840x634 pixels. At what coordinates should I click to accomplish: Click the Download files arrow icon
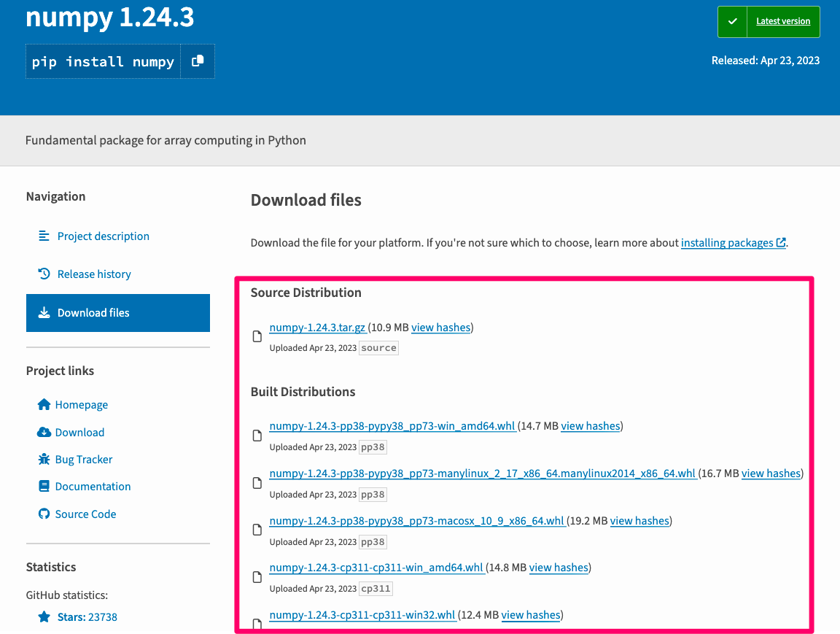pos(44,312)
